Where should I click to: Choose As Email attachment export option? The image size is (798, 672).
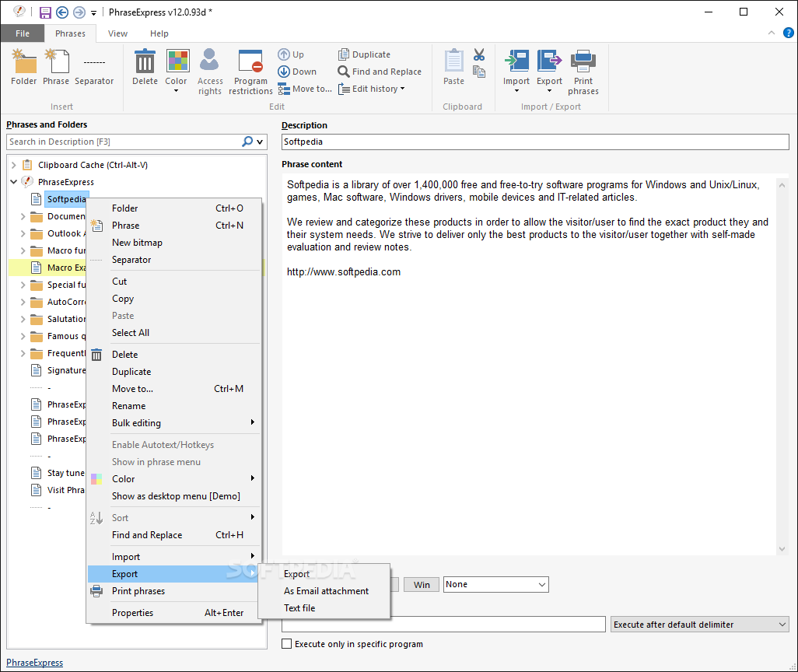click(x=324, y=590)
